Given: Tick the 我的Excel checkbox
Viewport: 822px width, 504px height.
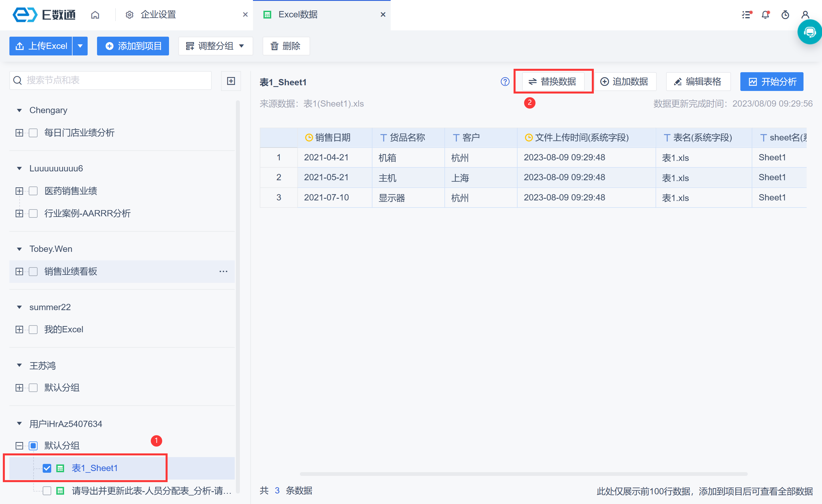Looking at the screenshot, I should coord(33,329).
